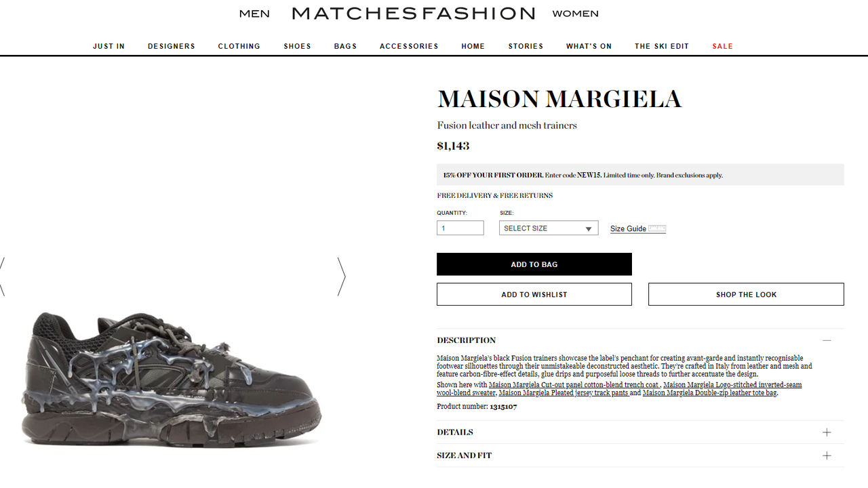Add the trainers to bag
The width and height of the screenshot is (868, 488).
[534, 264]
